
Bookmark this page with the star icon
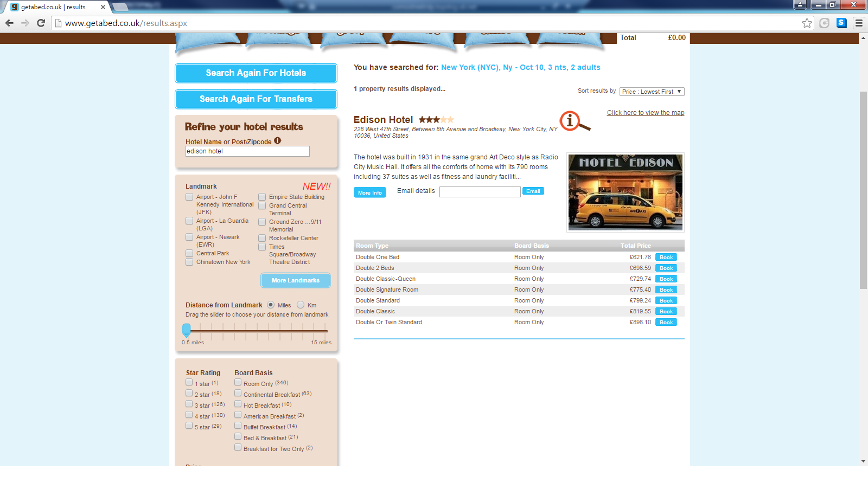(x=807, y=23)
